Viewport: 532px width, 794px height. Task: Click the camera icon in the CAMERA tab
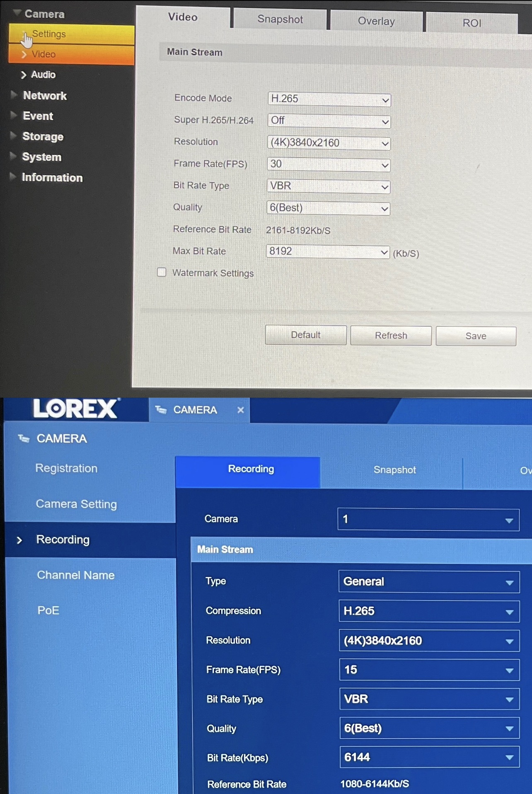pyautogui.click(x=161, y=410)
